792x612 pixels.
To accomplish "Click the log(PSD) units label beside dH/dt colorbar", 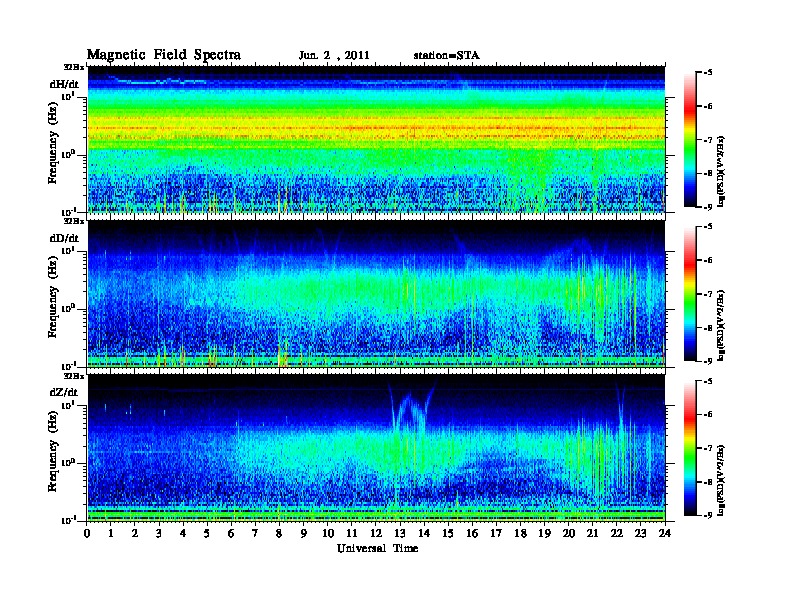I will coord(722,171).
